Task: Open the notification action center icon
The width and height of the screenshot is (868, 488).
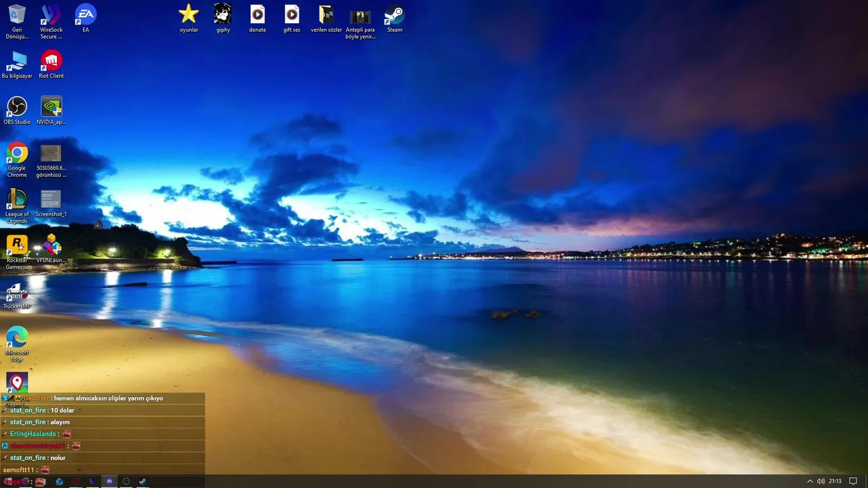Action: point(853,481)
